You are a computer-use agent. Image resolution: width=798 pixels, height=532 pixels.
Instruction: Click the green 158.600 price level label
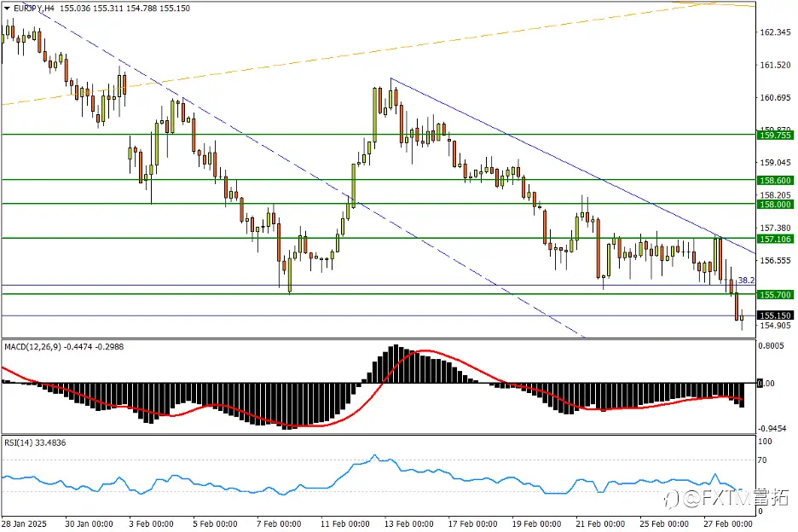click(x=775, y=180)
